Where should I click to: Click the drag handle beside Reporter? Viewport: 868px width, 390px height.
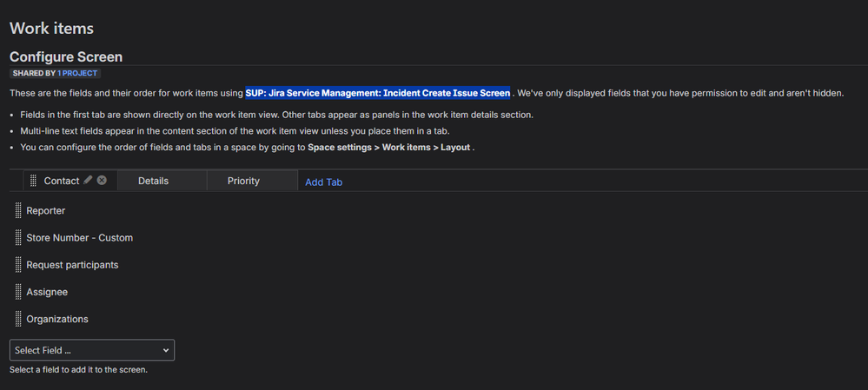(18, 211)
